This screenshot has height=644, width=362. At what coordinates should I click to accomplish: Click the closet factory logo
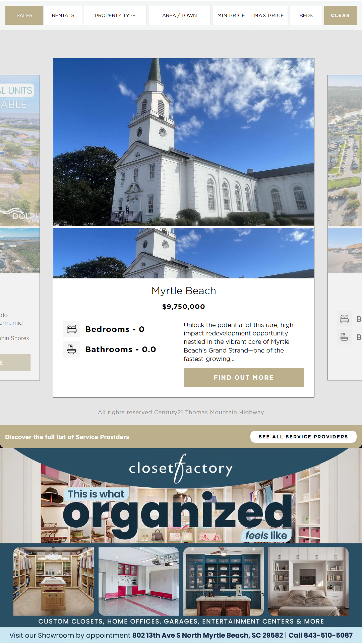point(181,468)
